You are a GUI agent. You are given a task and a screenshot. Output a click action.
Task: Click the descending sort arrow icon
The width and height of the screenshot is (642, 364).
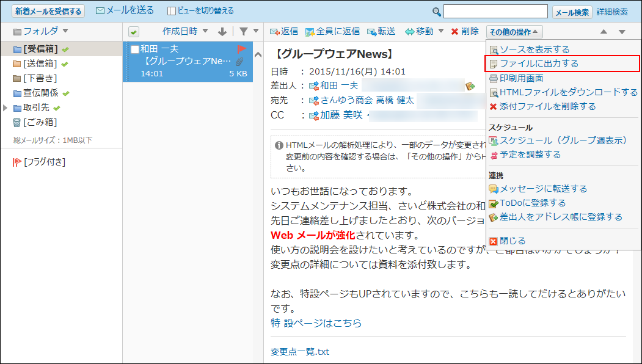tap(222, 32)
